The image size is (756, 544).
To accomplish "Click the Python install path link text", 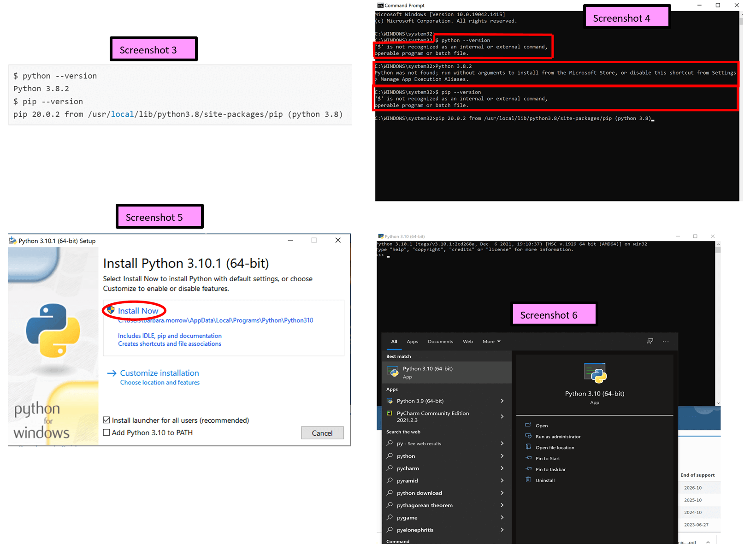I will (216, 320).
